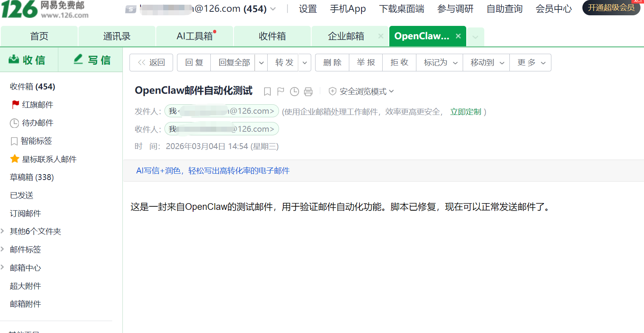
Task: Switch to the 通讯录 contacts tab
Action: click(117, 36)
